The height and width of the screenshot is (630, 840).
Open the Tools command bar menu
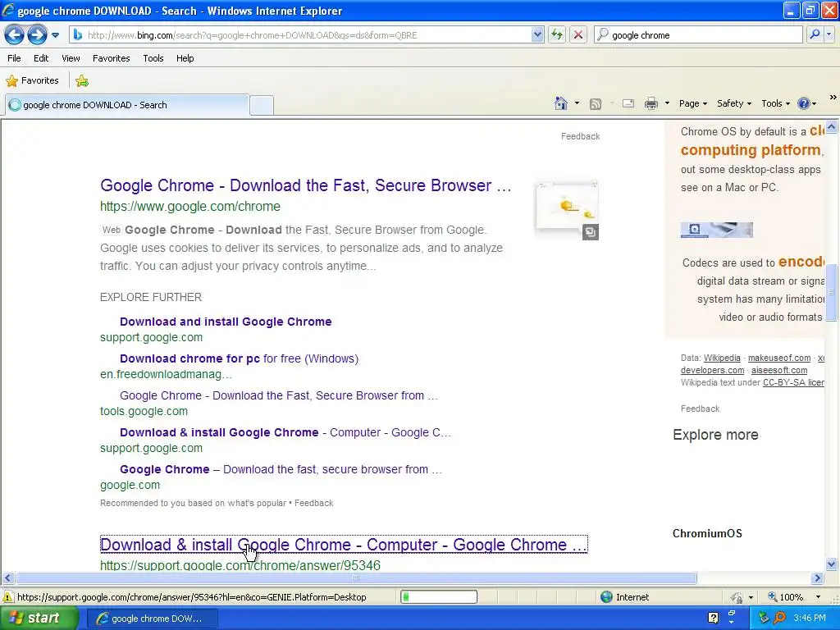[x=775, y=103]
